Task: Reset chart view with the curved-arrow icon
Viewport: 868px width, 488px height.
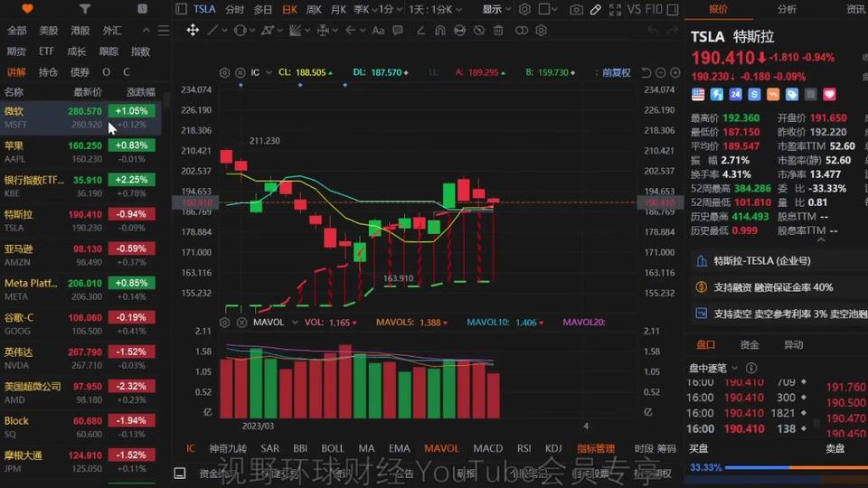Action: point(646,72)
